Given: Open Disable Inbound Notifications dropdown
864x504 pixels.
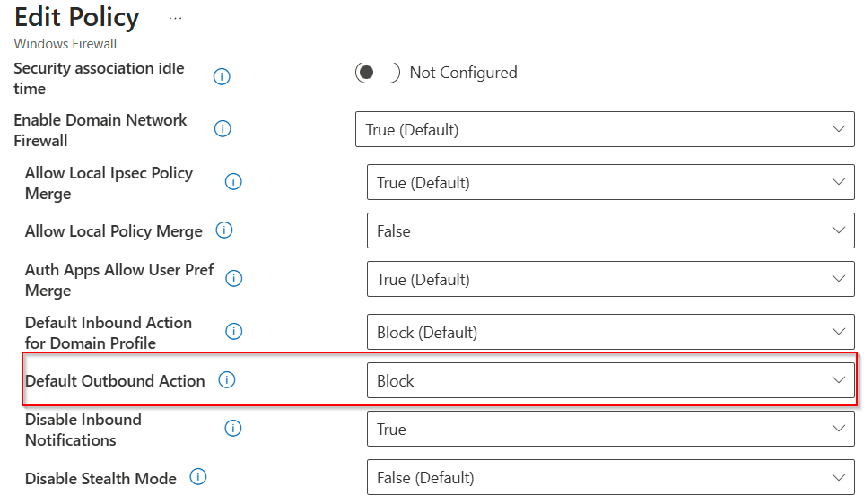Looking at the screenshot, I should coord(610,429).
